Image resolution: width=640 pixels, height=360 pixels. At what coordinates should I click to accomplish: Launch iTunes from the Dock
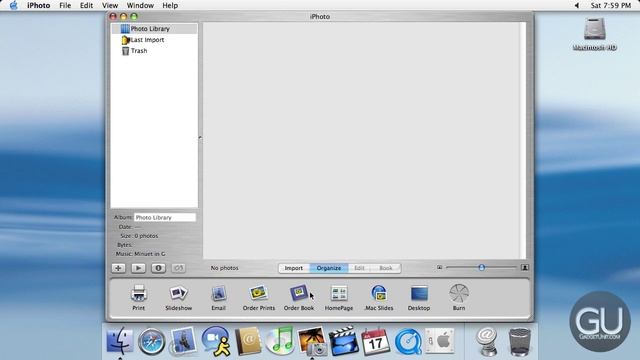click(x=280, y=341)
